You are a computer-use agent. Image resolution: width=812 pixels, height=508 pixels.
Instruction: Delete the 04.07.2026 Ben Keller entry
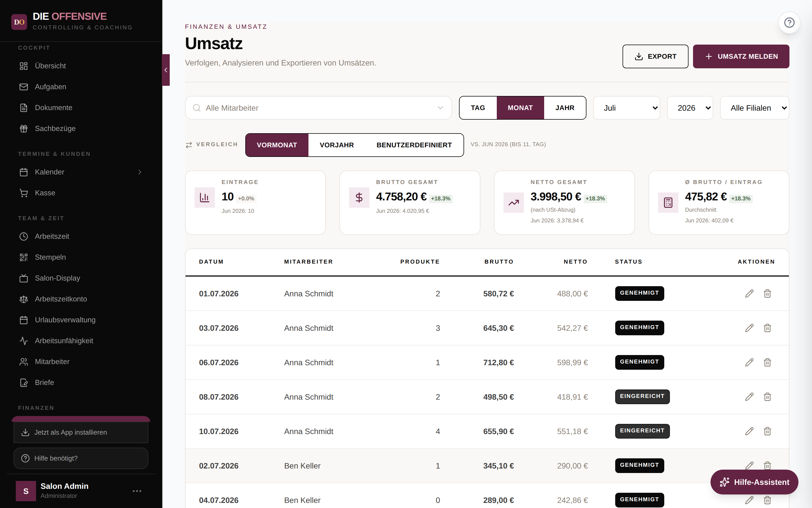tap(767, 500)
